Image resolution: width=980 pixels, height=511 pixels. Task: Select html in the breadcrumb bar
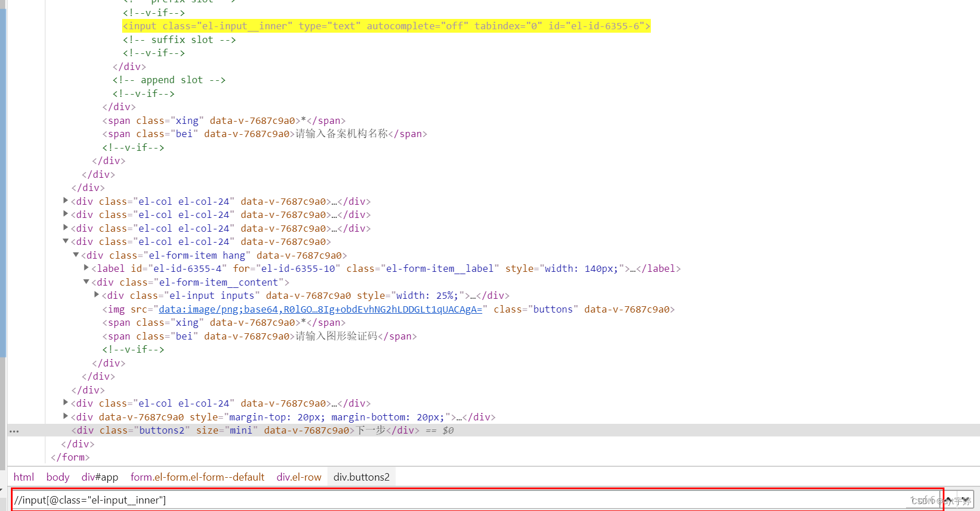click(x=24, y=477)
